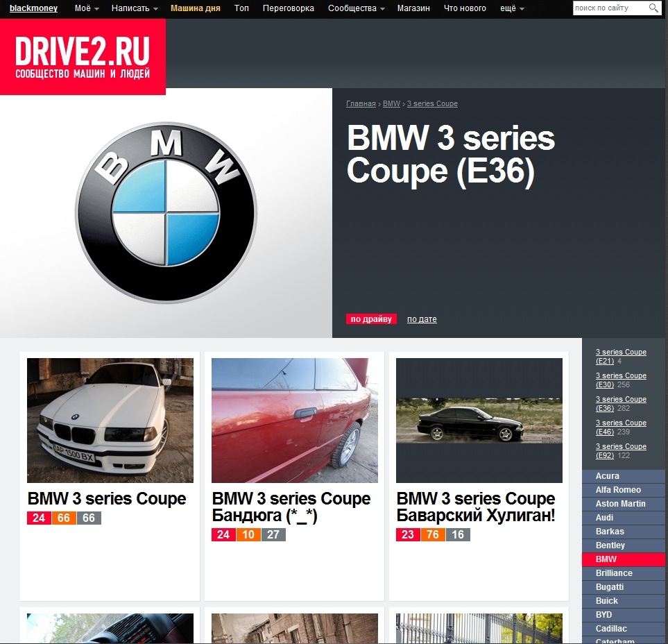Select Bentley in brand list
Viewport: 668px width, 644px height.
coord(624,545)
